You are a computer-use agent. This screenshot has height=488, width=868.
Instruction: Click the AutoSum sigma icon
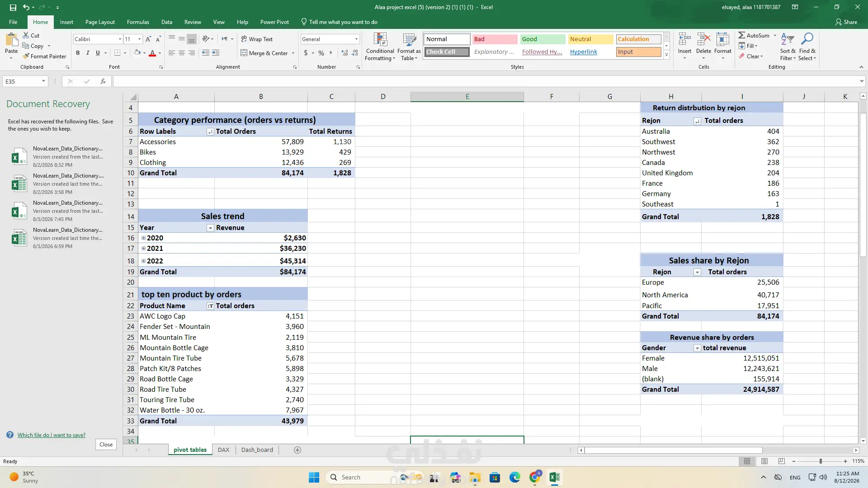pos(742,35)
